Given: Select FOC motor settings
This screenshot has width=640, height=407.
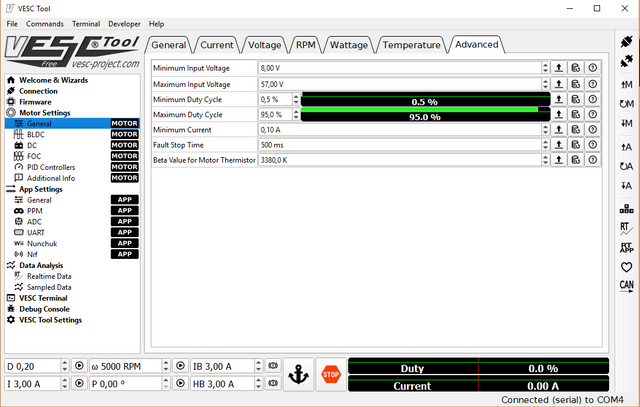Looking at the screenshot, I should (34, 156).
